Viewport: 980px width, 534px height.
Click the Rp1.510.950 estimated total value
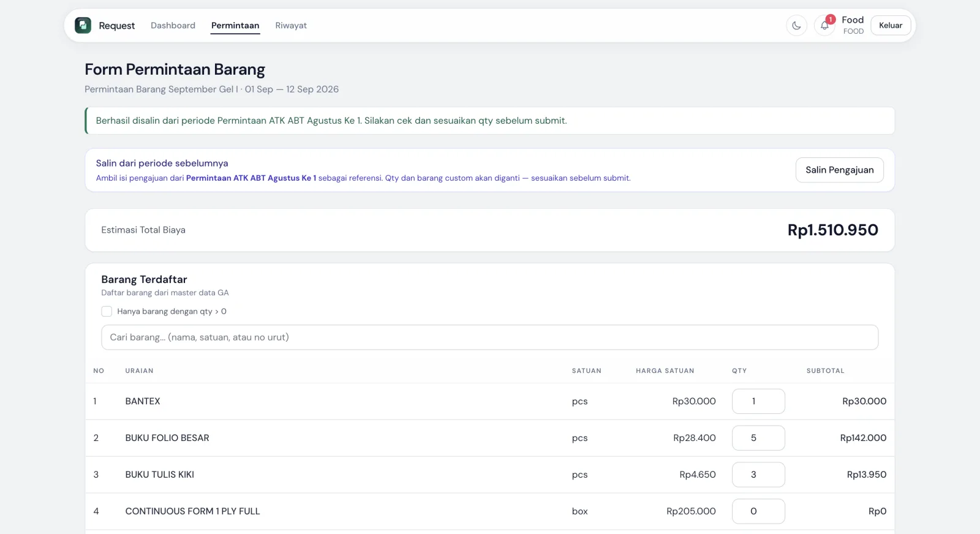click(832, 230)
